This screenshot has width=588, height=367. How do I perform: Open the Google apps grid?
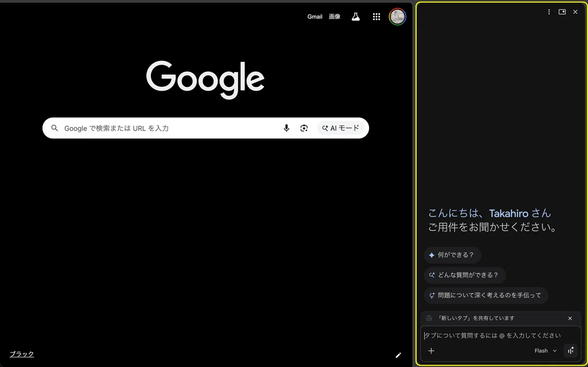point(376,17)
